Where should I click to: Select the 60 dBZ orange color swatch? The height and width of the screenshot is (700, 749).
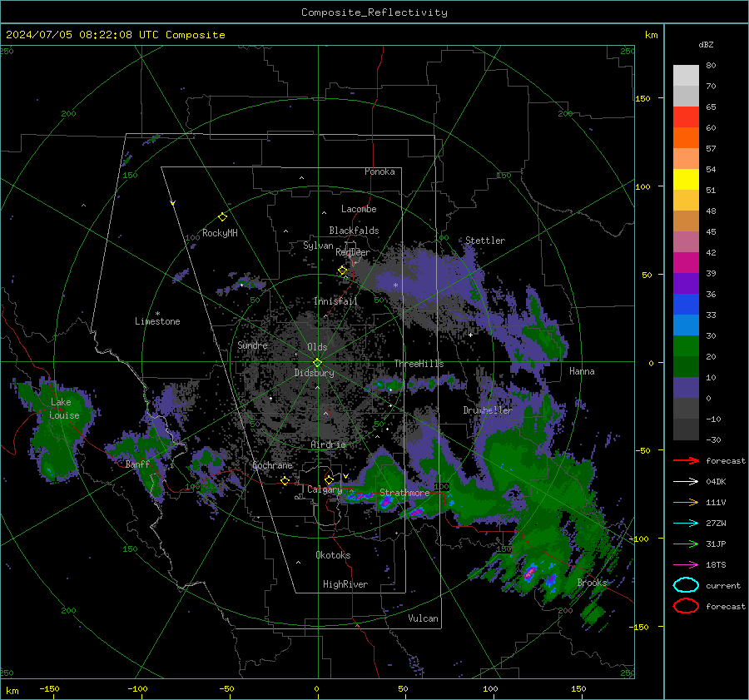[x=686, y=137]
